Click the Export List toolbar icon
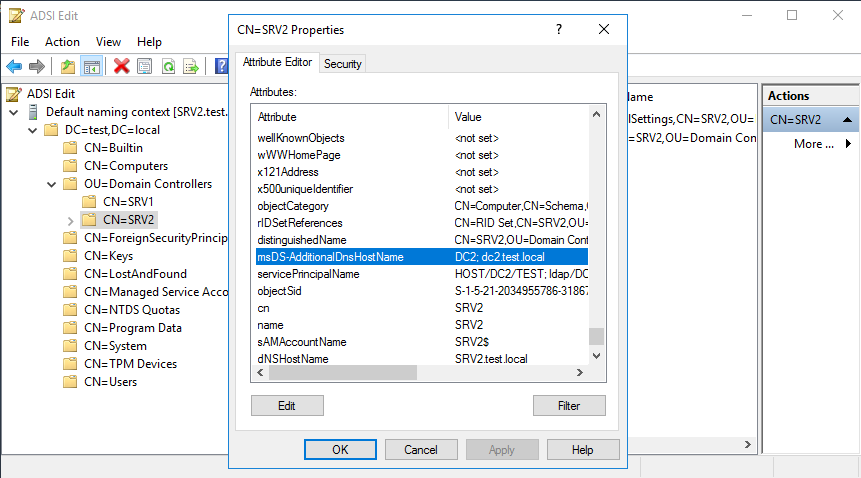Image resolution: width=861 pixels, height=478 pixels. [x=190, y=66]
